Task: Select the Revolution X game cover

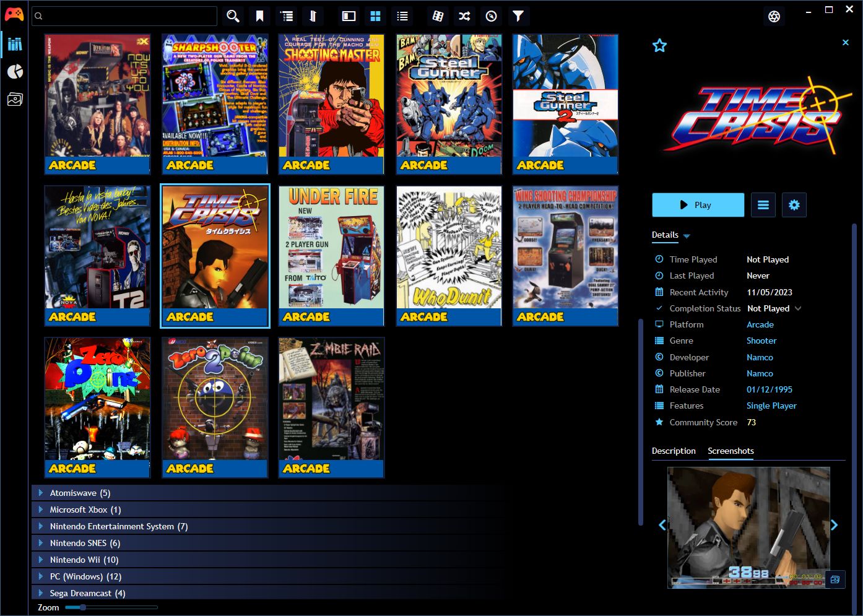Action: tap(97, 104)
